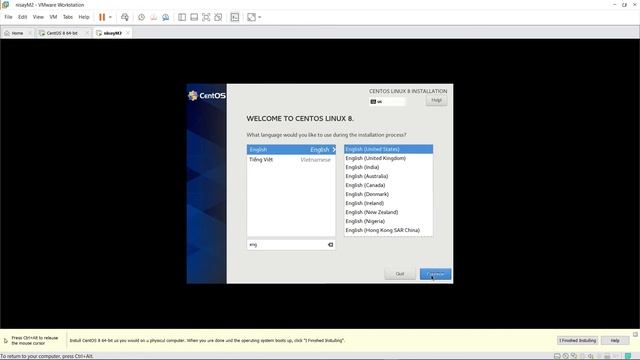Click the CentOS logo in installer sidebar
The height and width of the screenshot is (360, 640).
207,96
